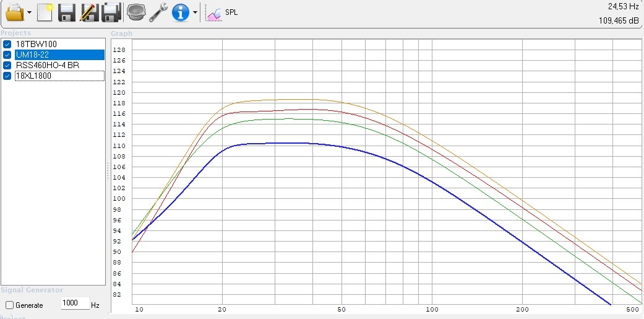Save all projects with stacked floppies icon
This screenshot has height=319, width=644.
tap(111, 12)
